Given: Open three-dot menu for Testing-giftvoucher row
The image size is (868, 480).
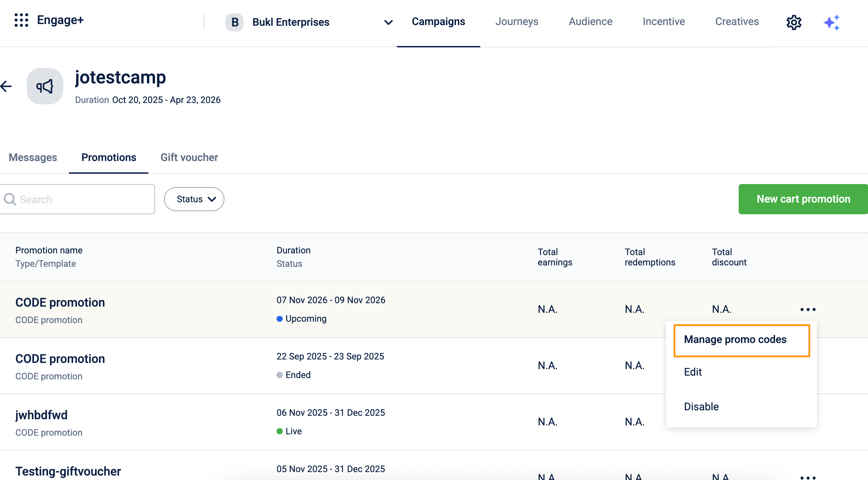Looking at the screenshot, I should click(x=808, y=477).
